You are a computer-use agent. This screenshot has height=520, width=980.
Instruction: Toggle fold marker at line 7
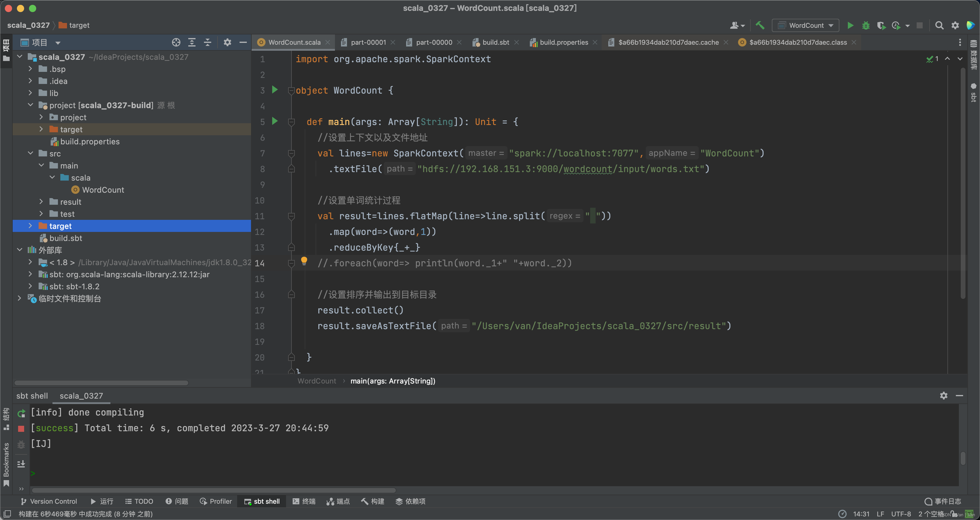click(291, 153)
